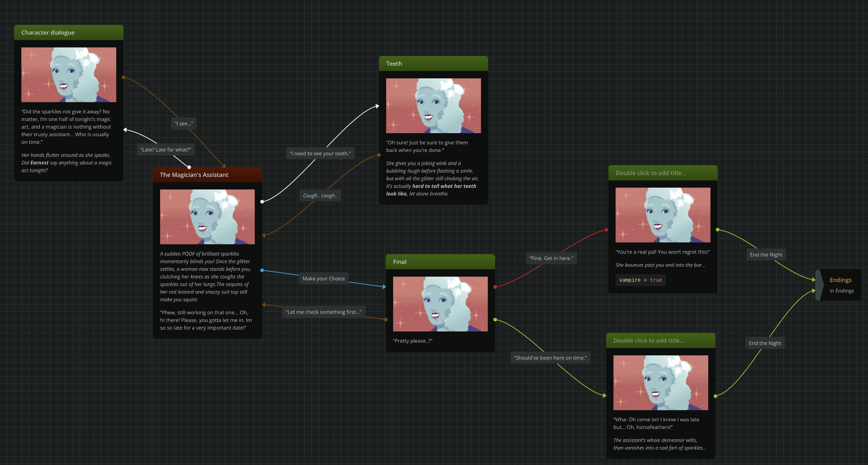Click the red output pin on Final node
The width and height of the screenshot is (868, 465).
(x=495, y=287)
